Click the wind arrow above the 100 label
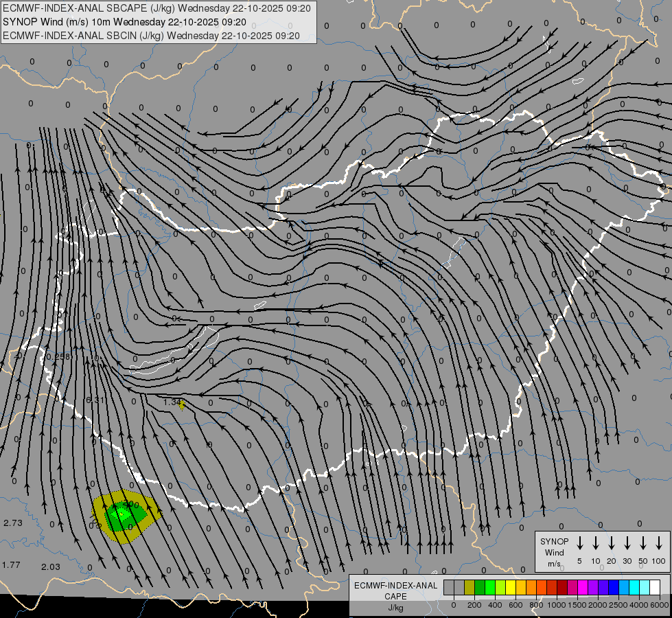The height and width of the screenshot is (618, 672). tap(659, 542)
